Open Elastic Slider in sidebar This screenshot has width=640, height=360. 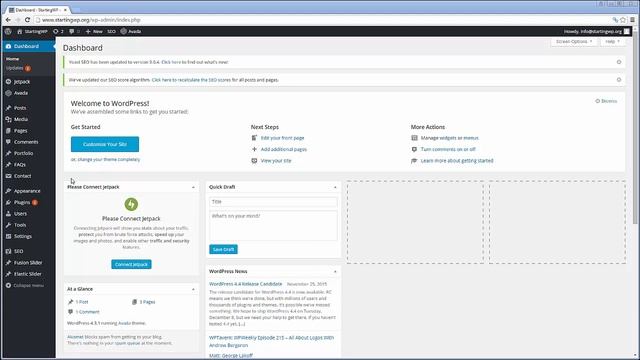point(29,274)
